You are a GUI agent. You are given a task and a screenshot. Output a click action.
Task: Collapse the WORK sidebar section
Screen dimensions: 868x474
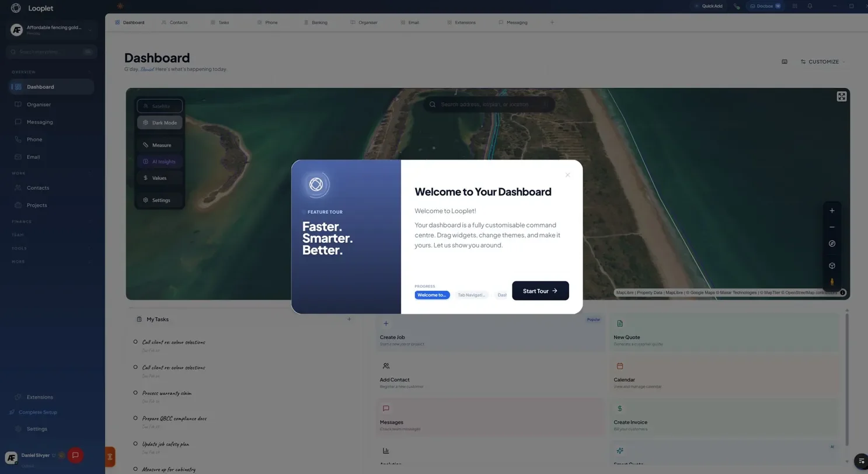(x=51, y=173)
